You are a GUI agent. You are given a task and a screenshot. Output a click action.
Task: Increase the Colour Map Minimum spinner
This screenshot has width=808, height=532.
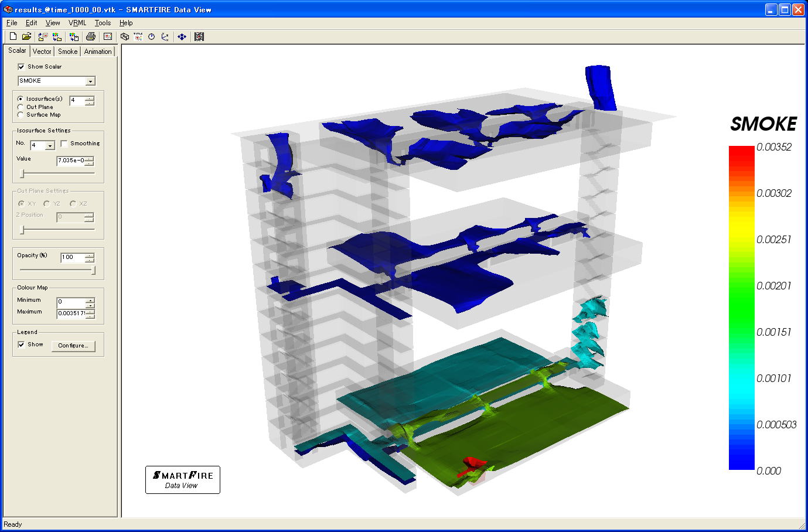click(x=90, y=300)
